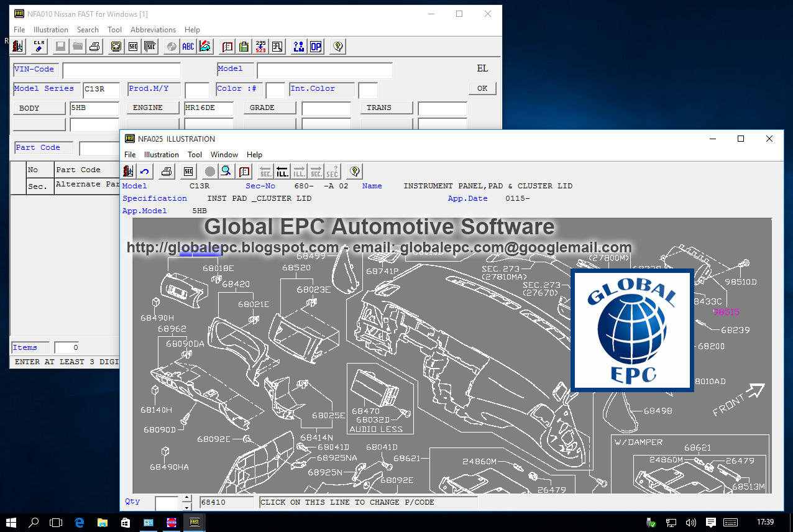The height and width of the screenshot is (532, 793).
Task: Click the exit door icon in Illustration window
Action: 128,171
